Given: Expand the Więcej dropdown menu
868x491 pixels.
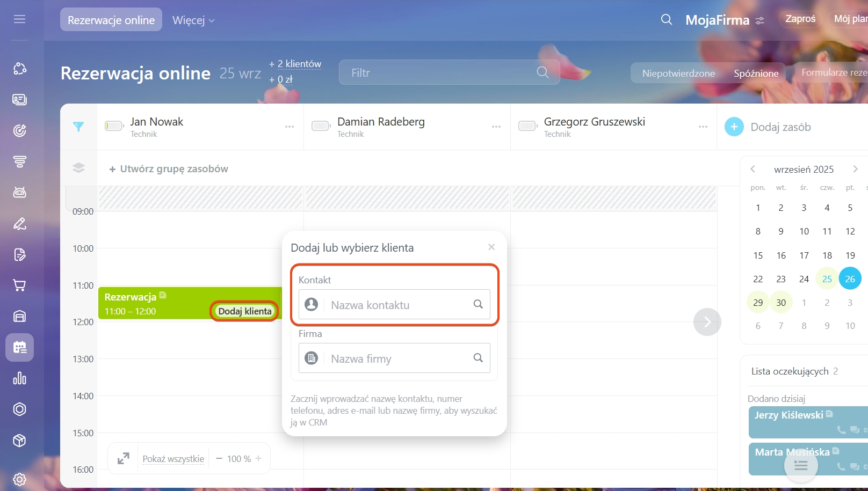Looking at the screenshot, I should [x=193, y=20].
